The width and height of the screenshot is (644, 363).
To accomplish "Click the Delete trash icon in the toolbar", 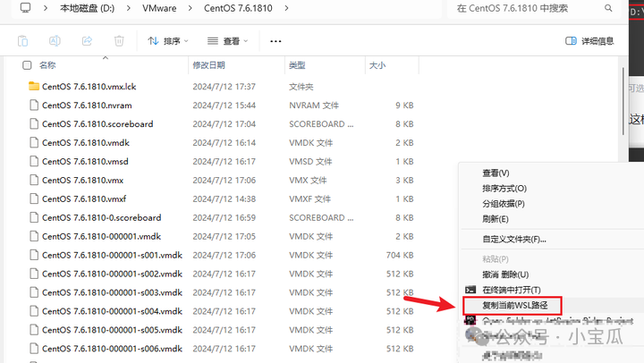I will [119, 41].
